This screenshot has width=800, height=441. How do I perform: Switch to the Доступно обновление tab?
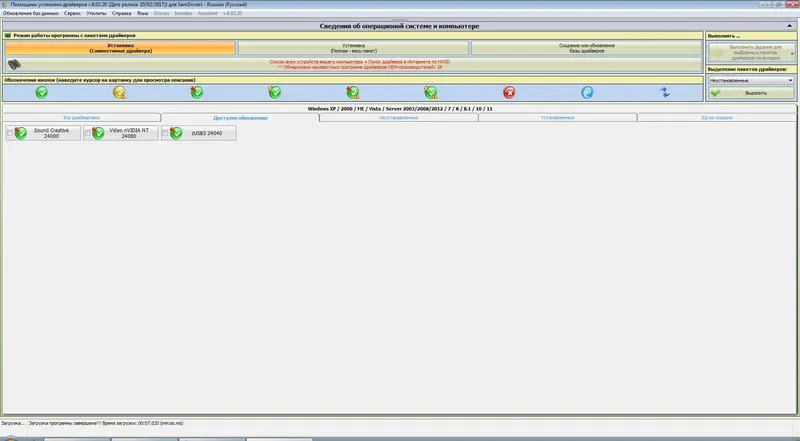(240, 118)
